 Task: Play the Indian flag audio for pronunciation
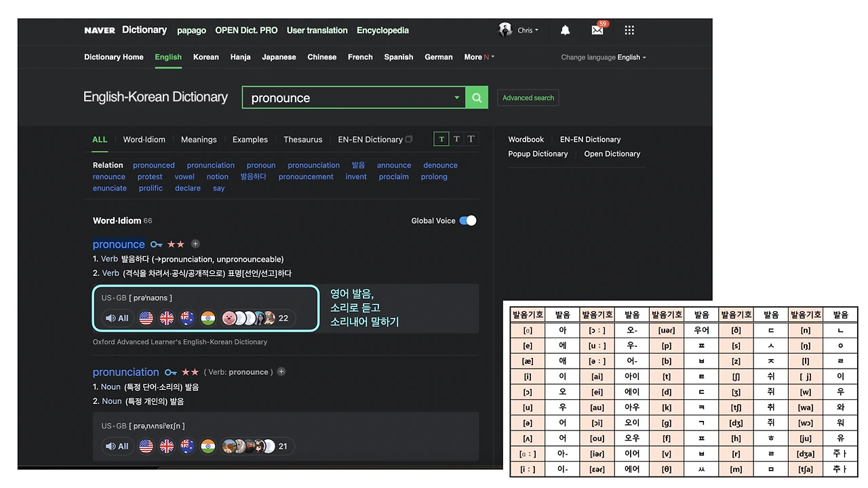click(208, 446)
